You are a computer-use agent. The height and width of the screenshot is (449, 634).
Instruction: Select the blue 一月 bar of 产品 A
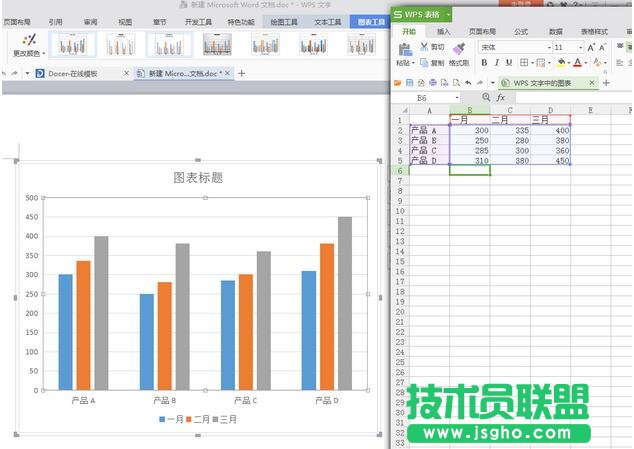click(66, 332)
